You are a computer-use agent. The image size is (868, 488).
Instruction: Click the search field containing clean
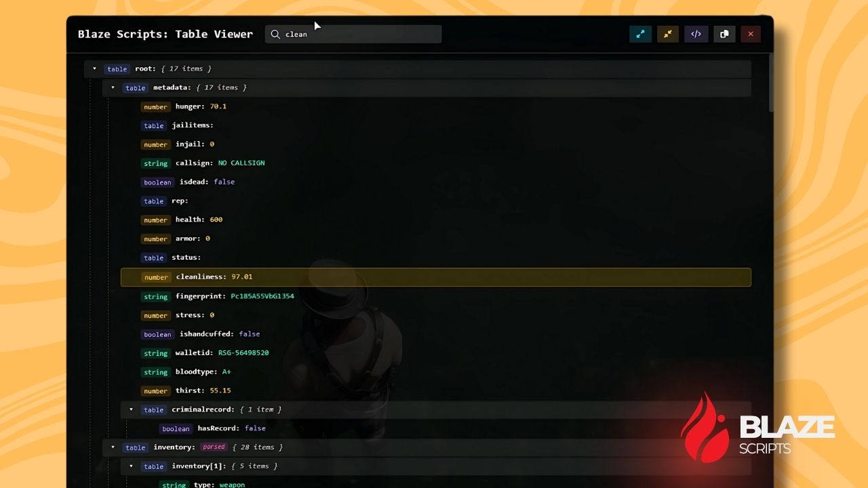click(353, 34)
